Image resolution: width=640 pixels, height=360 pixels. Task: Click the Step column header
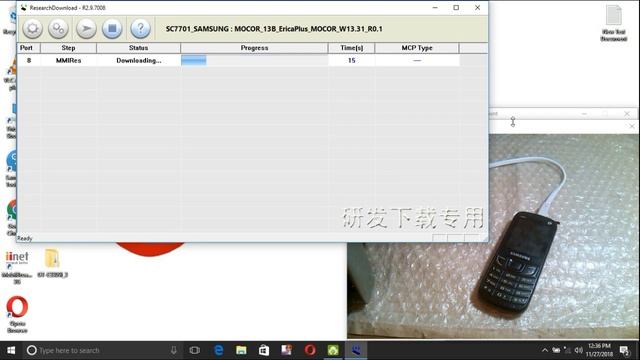(68, 48)
